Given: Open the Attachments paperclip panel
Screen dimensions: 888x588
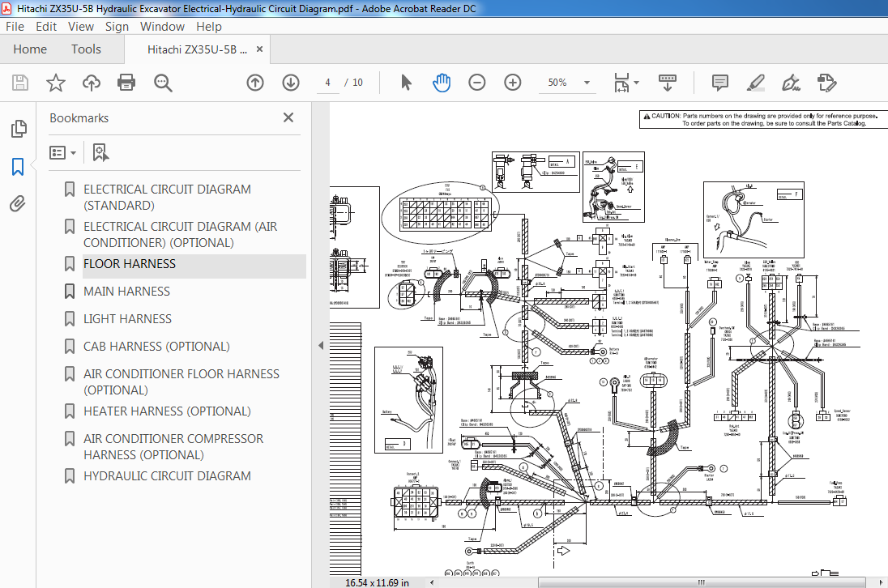Looking at the screenshot, I should [x=18, y=204].
